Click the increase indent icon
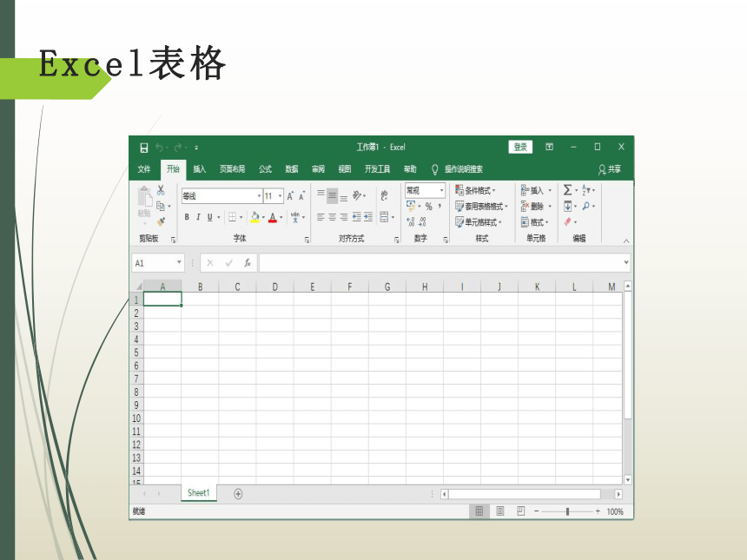747x560 pixels. tap(368, 217)
